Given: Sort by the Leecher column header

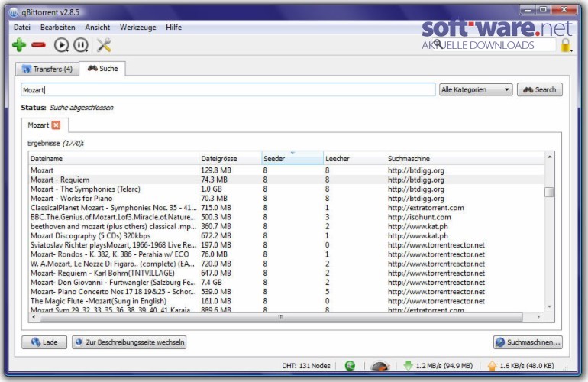Looking at the screenshot, I should click(x=354, y=159).
